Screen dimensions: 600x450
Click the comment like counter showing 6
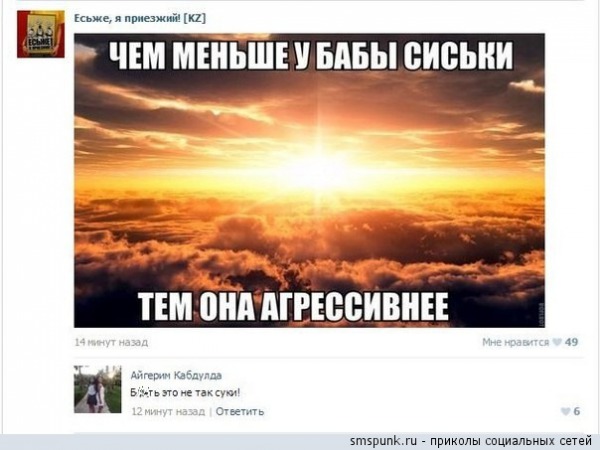(577, 411)
